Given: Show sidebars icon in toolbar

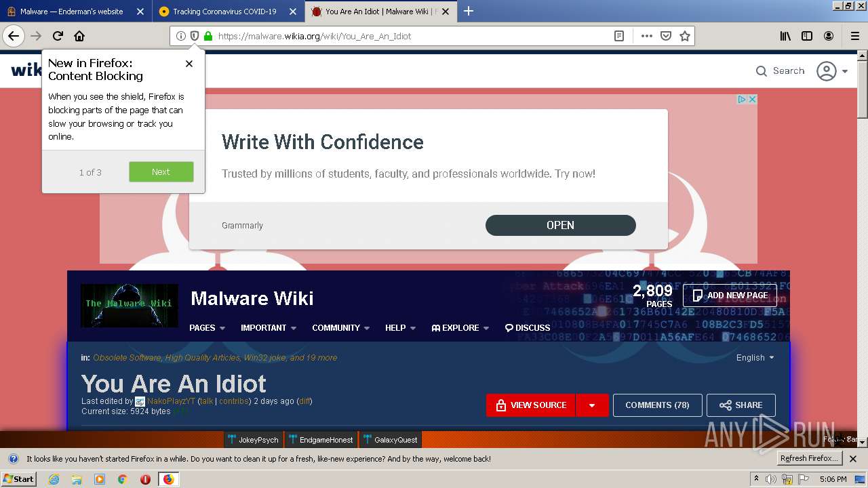Looking at the screenshot, I should [x=807, y=36].
